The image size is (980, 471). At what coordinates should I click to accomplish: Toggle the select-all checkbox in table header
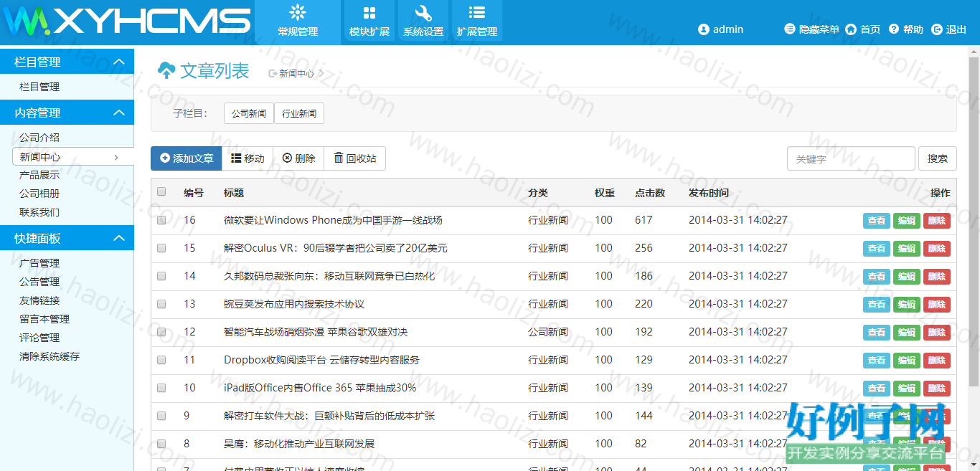point(161,191)
